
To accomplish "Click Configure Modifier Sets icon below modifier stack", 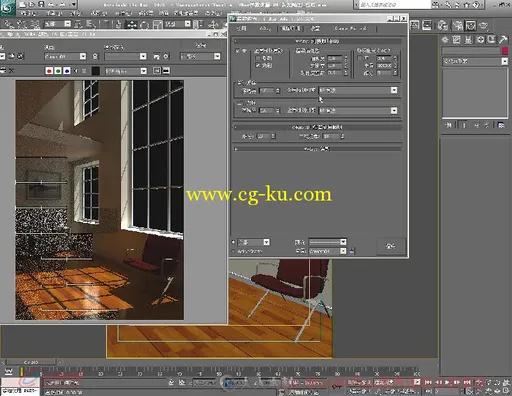I will point(501,125).
